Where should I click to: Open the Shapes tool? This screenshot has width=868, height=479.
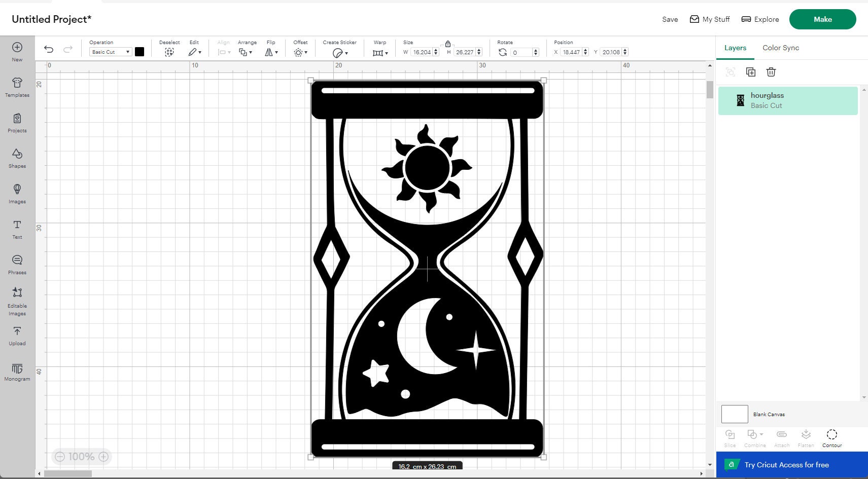click(x=17, y=158)
